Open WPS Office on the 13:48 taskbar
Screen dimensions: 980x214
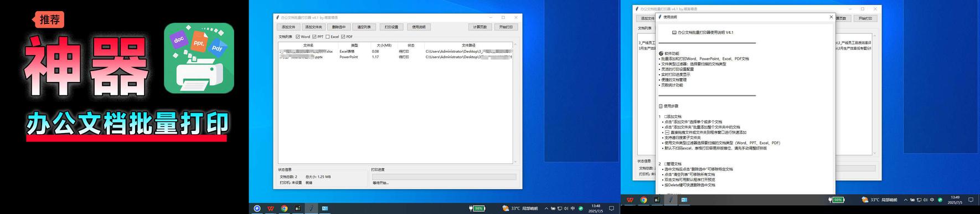271,208
